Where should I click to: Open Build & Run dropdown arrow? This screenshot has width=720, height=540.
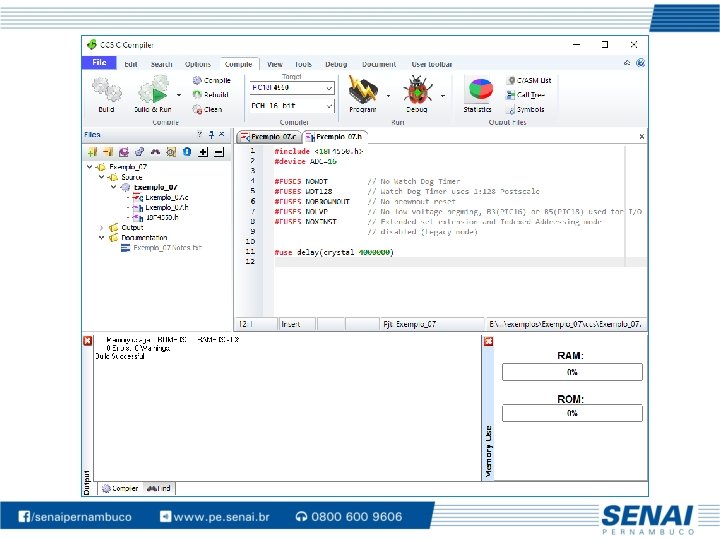179,95
